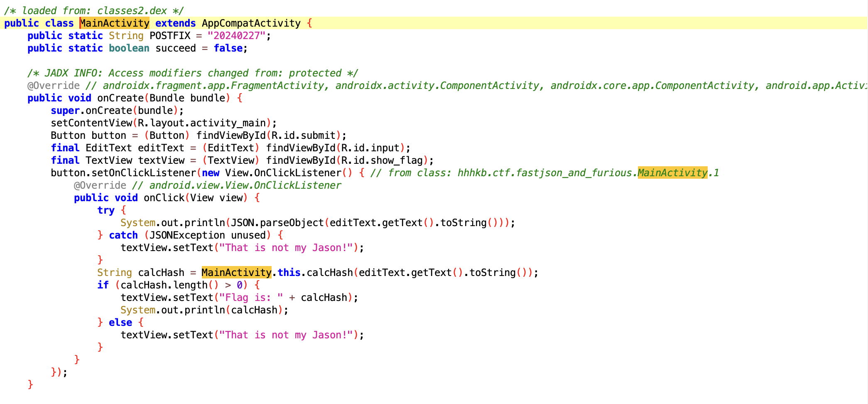Click the "classes2.dex" text in the top comment

[x=132, y=11]
